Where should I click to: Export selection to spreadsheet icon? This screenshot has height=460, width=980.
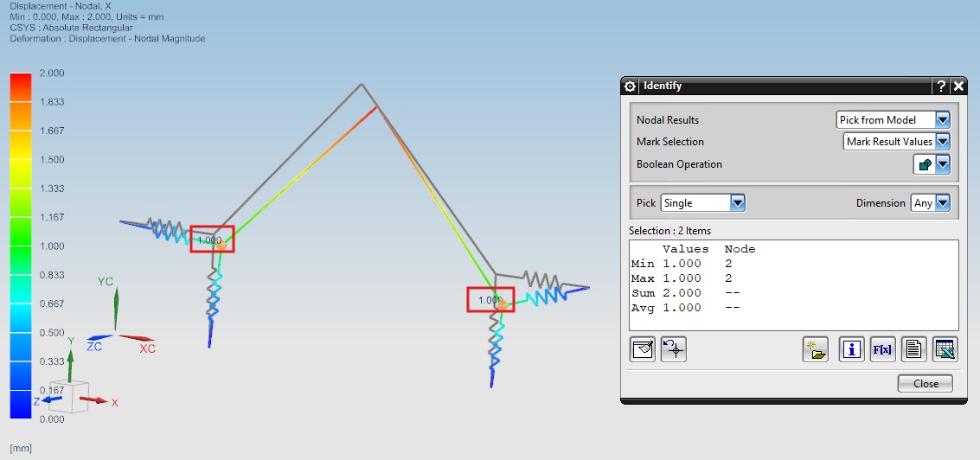[945, 349]
